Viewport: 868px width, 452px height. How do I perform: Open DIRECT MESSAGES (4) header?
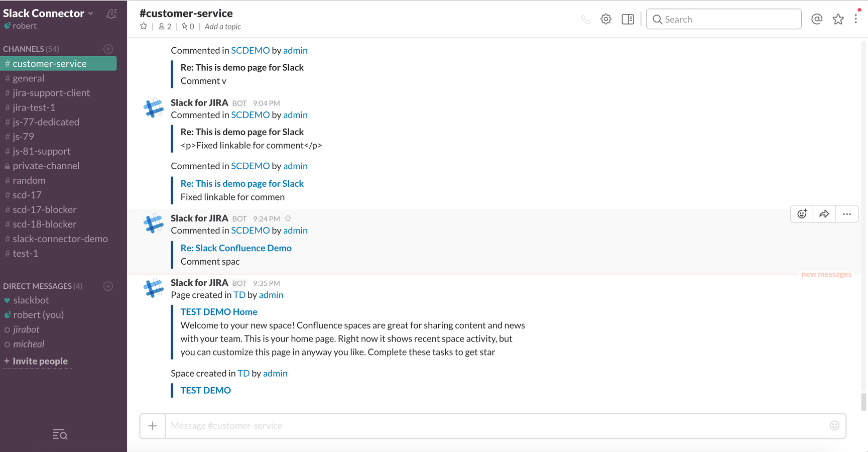coord(43,286)
